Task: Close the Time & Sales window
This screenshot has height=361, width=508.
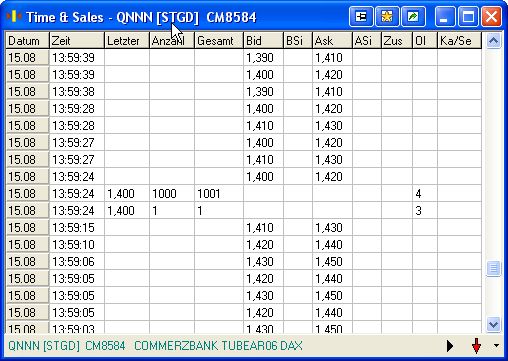Action: point(491,17)
